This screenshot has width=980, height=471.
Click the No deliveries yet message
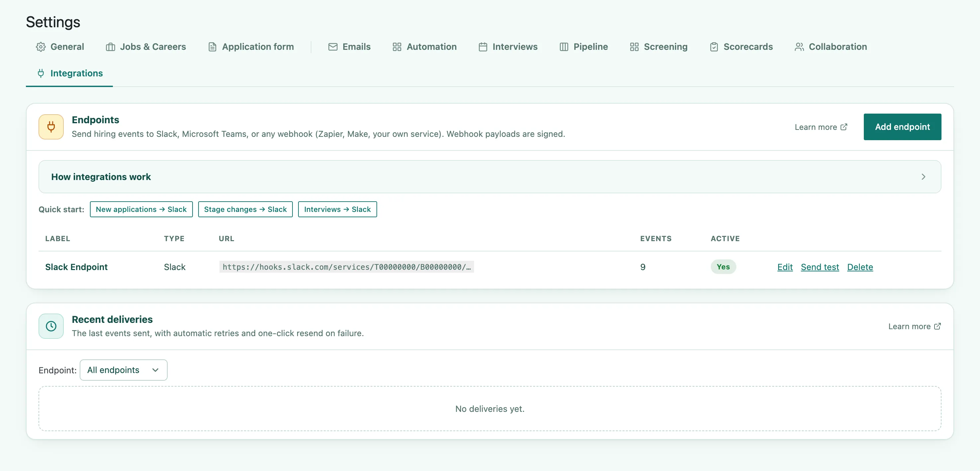490,409
